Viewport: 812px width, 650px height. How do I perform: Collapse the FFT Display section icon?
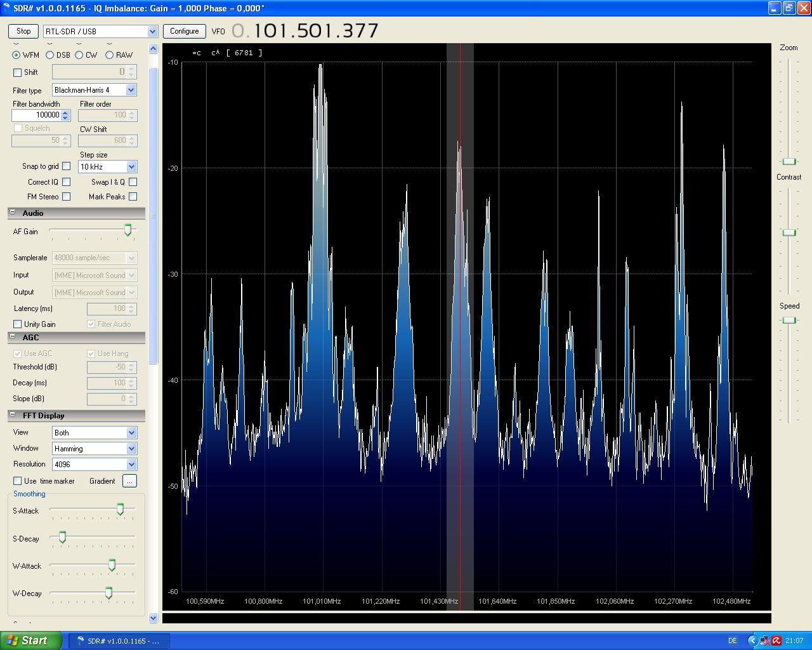pyautogui.click(x=12, y=415)
